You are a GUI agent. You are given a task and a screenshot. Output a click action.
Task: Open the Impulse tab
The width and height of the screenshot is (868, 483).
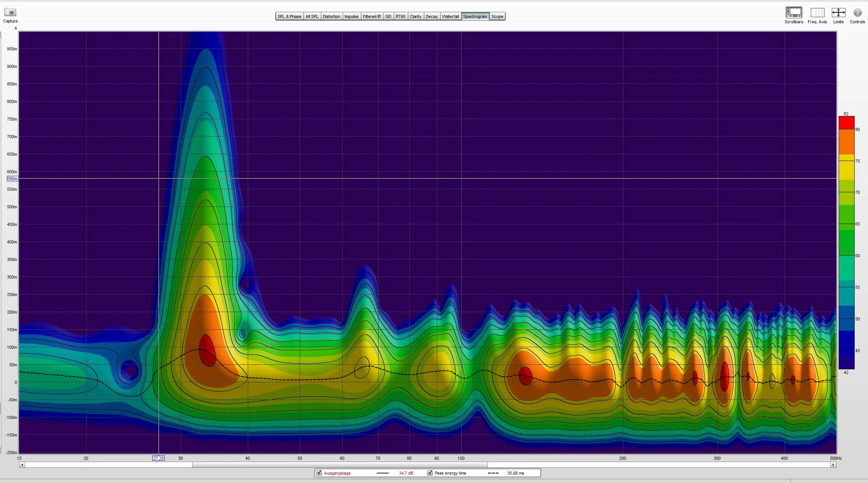(351, 16)
